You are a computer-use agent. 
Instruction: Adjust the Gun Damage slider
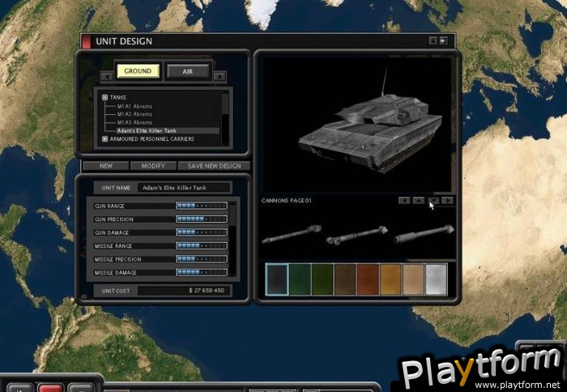coord(202,232)
